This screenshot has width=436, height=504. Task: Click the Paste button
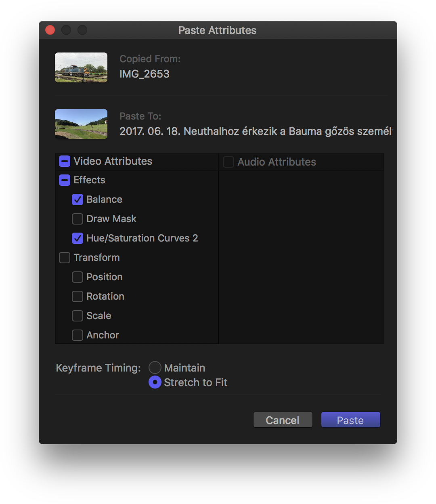(x=351, y=420)
